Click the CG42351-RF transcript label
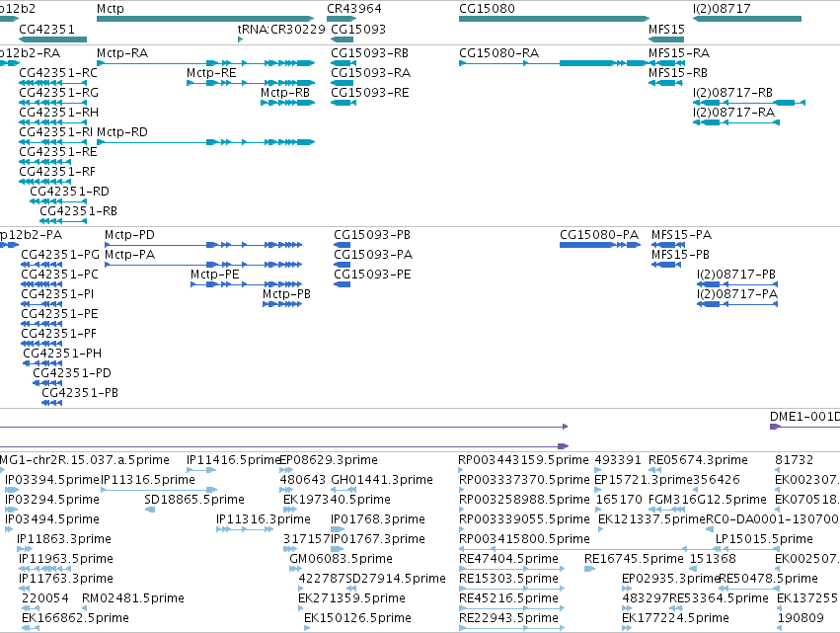This screenshot has width=840, height=633. coord(57,172)
